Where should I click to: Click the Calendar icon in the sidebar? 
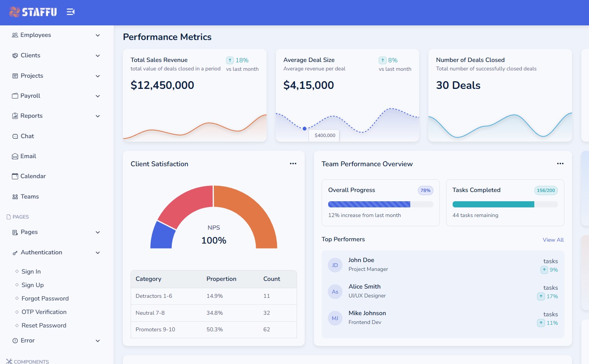pos(15,176)
